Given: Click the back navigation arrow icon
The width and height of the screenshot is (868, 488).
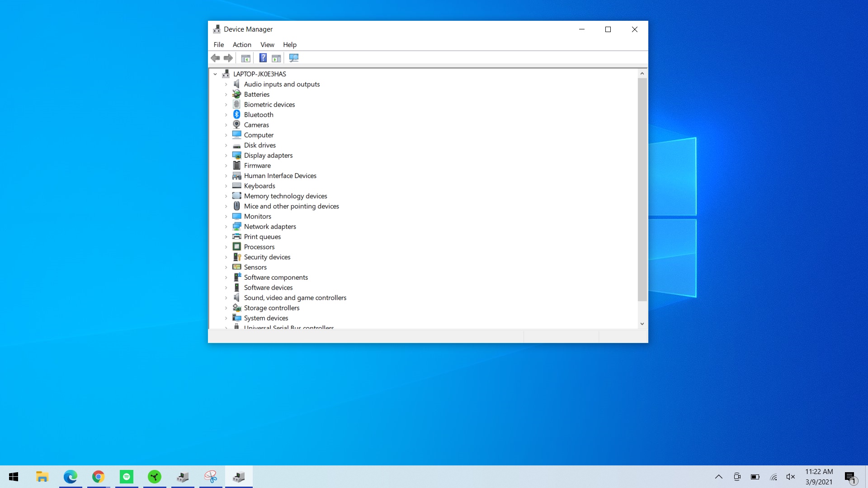Looking at the screenshot, I should click(x=215, y=58).
